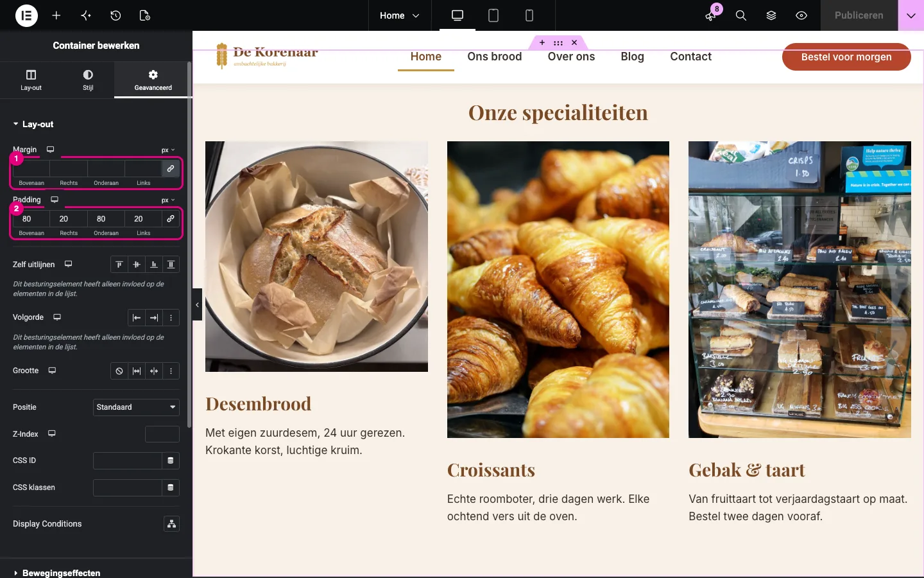924x578 pixels.
Task: Collapse the editor panel with side handle
Action: tap(197, 304)
